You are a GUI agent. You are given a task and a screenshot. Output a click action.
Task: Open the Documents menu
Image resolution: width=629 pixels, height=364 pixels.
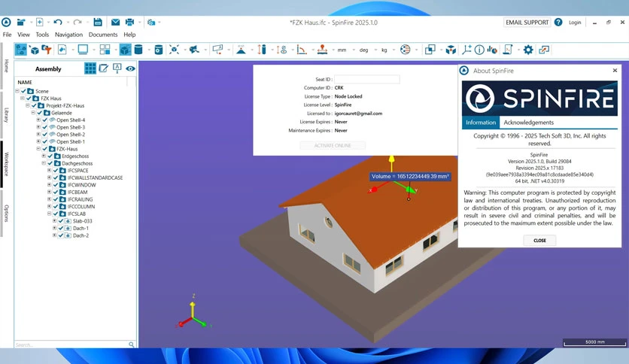tap(103, 35)
